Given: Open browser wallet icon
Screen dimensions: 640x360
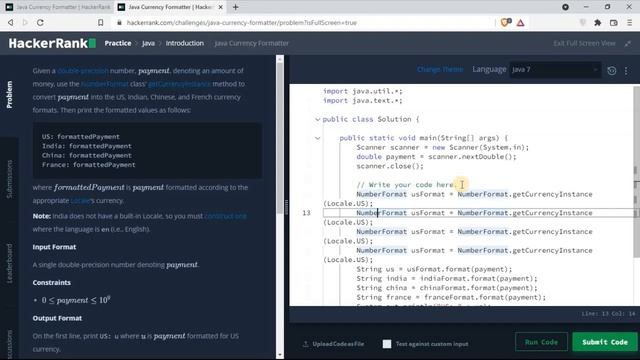Looking at the screenshot, I should (613, 23).
